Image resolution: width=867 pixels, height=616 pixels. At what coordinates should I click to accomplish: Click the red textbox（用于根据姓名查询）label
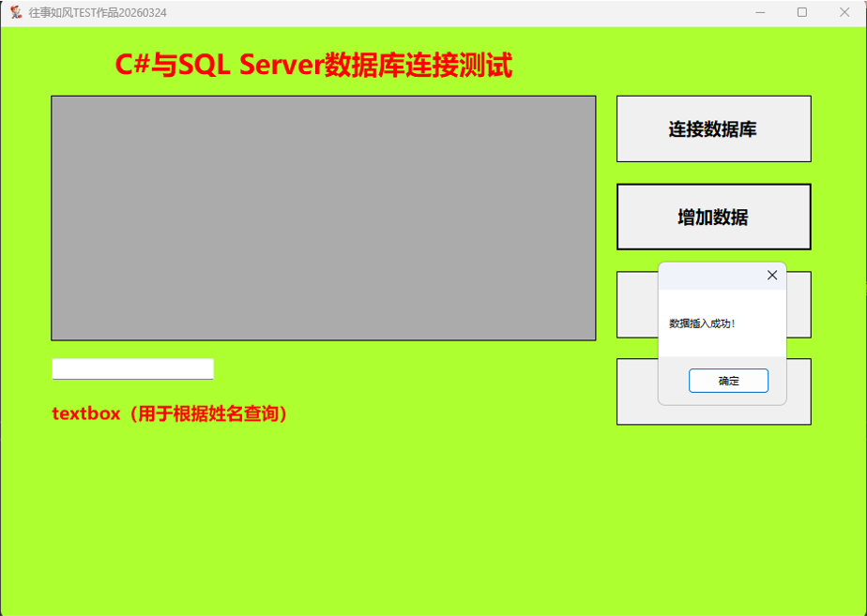[x=170, y=413]
